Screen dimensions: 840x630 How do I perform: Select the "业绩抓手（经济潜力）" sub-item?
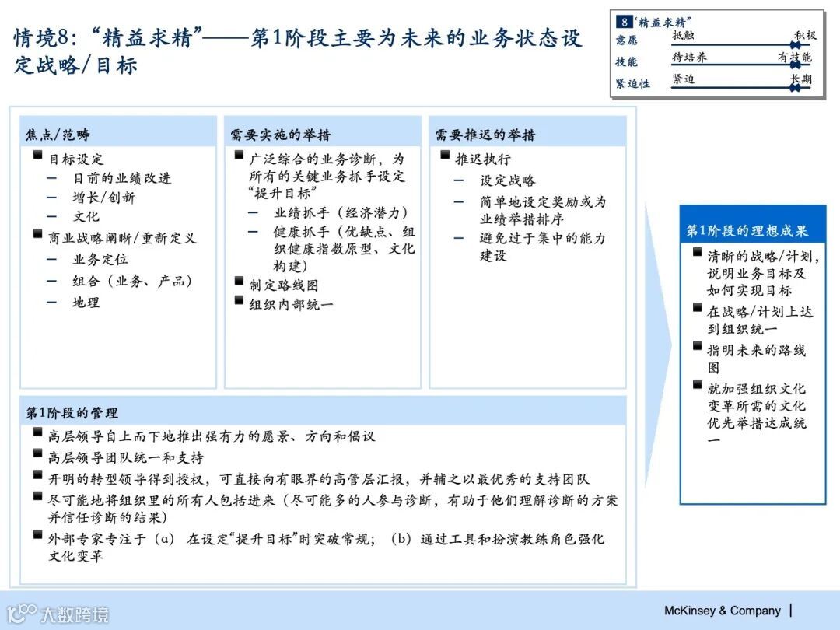click(341, 212)
